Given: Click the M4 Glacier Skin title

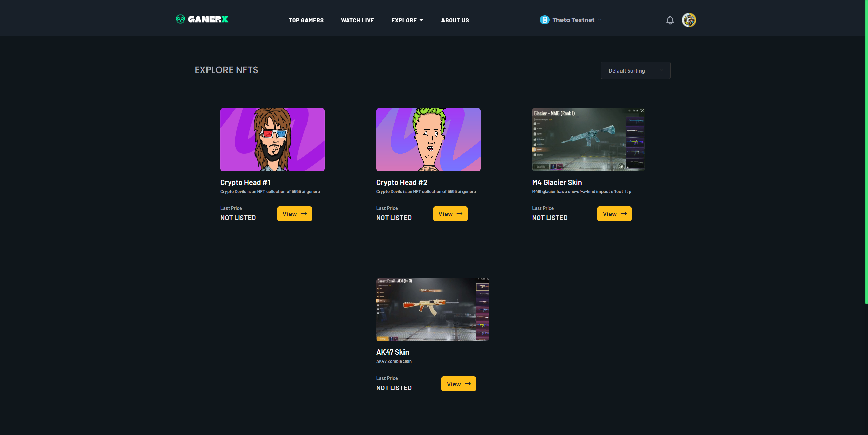Looking at the screenshot, I should [x=556, y=182].
